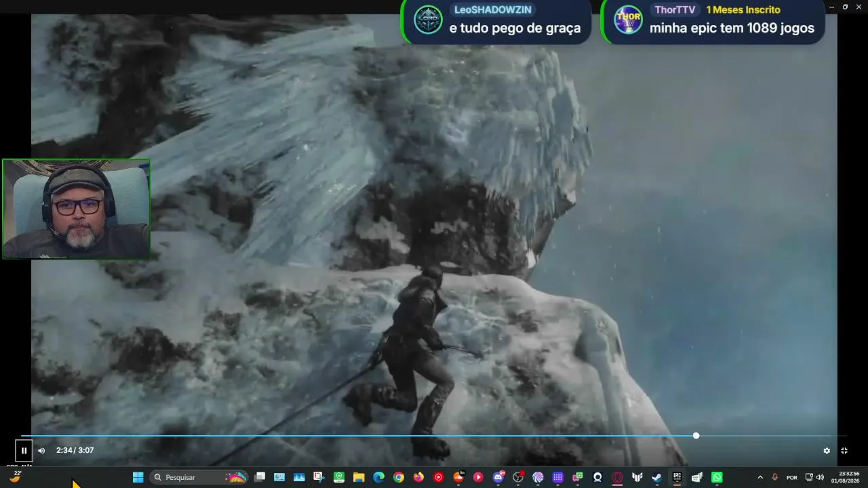Switch to Opera GX in the taskbar
This screenshot has height=488, width=868.
point(617,477)
